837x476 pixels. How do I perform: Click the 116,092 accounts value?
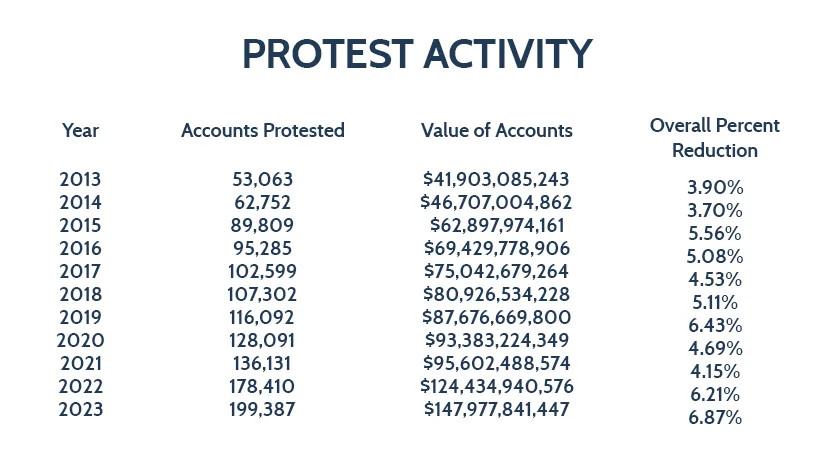click(x=263, y=317)
